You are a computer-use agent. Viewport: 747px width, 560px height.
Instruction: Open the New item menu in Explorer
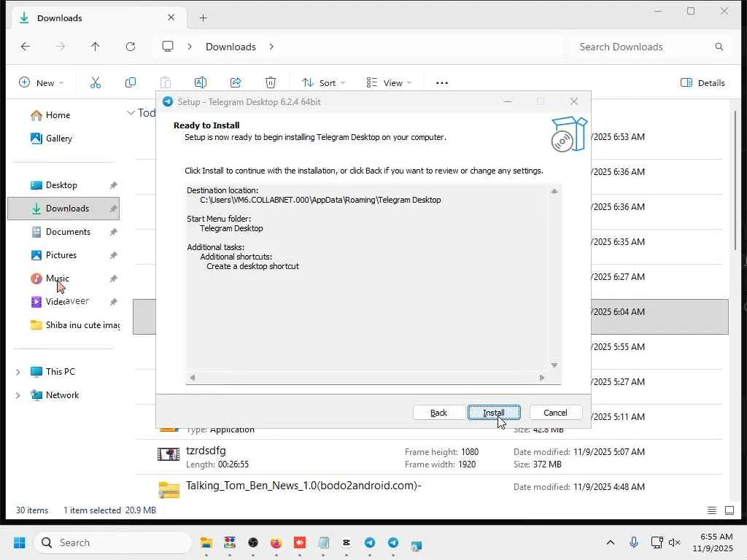coord(41,83)
